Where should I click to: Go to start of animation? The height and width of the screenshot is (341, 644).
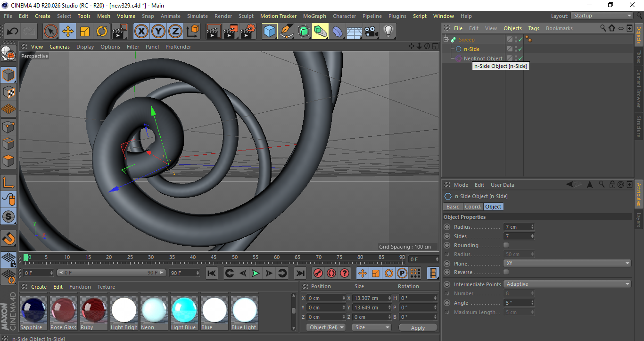tap(212, 273)
